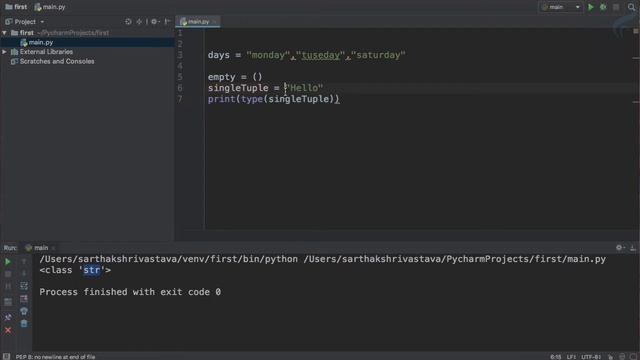Image resolution: width=640 pixels, height=360 pixels.
Task: Toggle the read-only lock icon in status bar
Action: click(610, 357)
